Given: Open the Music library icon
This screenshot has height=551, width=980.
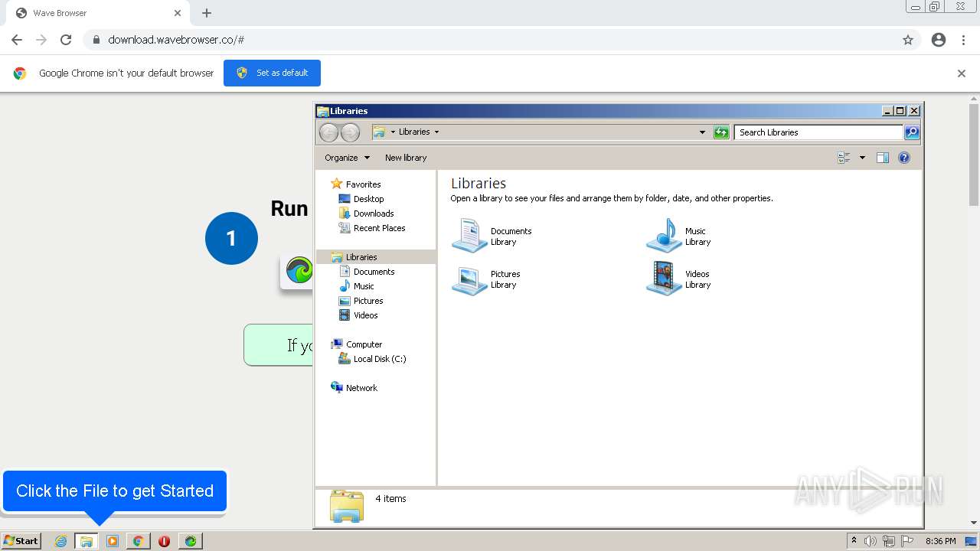Looking at the screenshot, I should (664, 236).
